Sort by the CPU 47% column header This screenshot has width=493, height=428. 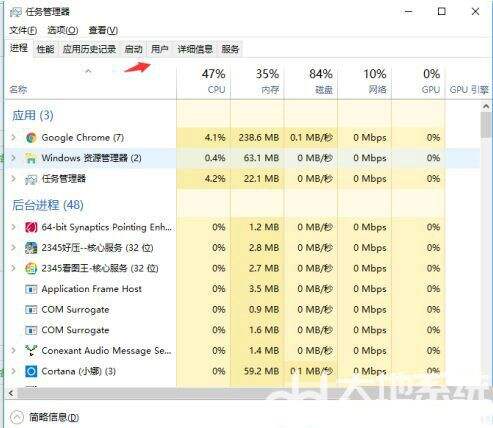click(203, 83)
